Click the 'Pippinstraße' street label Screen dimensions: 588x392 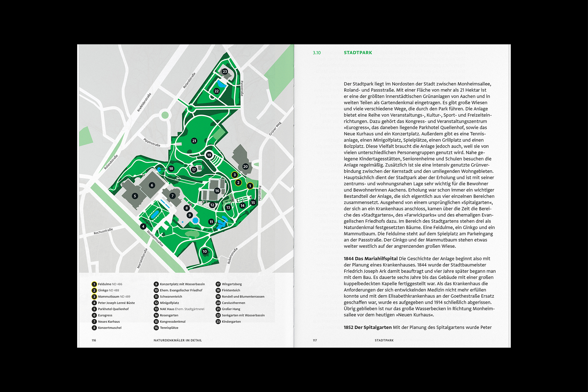[152, 142]
